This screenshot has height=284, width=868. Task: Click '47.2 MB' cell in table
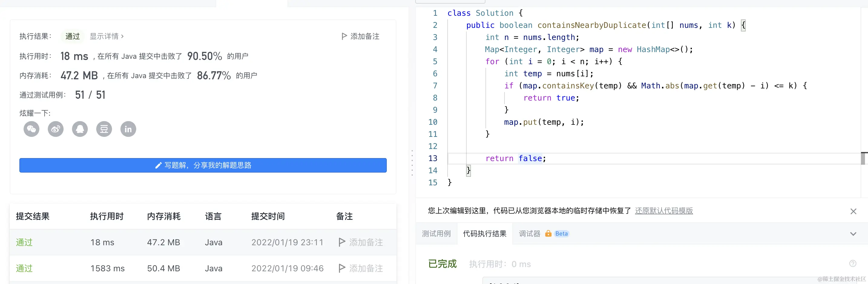[x=163, y=242]
